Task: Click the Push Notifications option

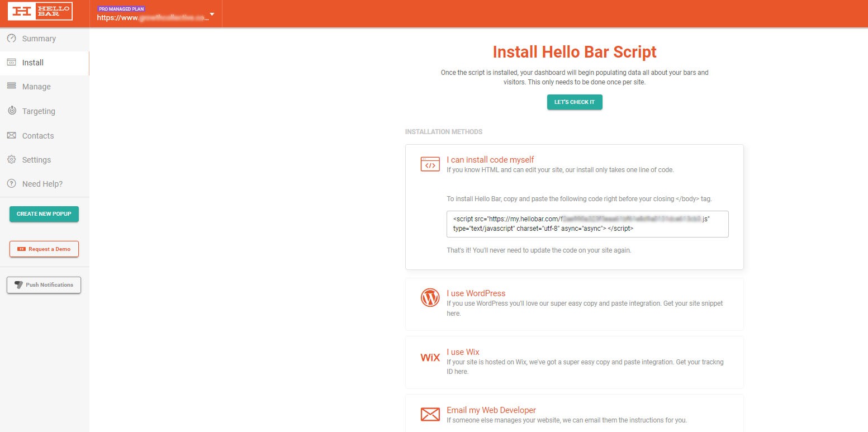Action: tap(44, 284)
